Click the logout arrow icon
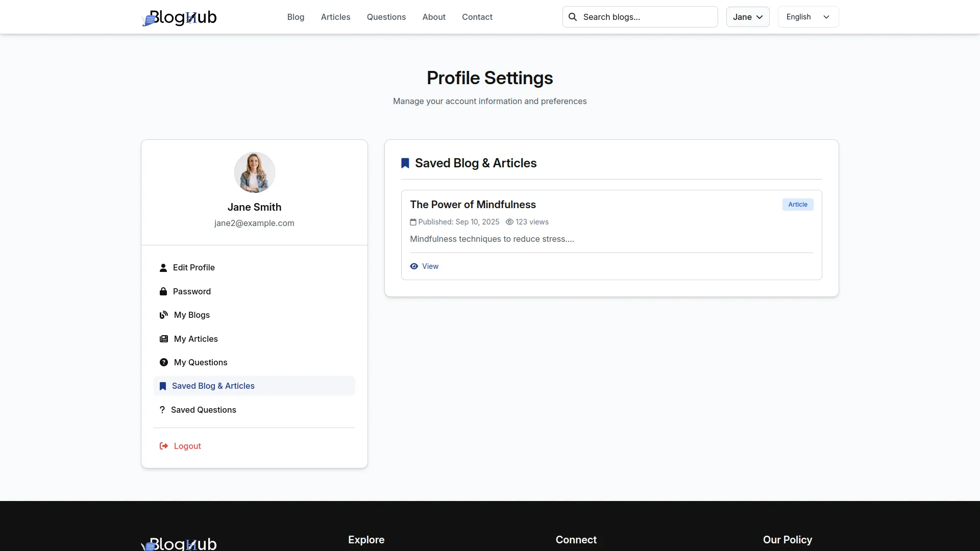 [164, 446]
